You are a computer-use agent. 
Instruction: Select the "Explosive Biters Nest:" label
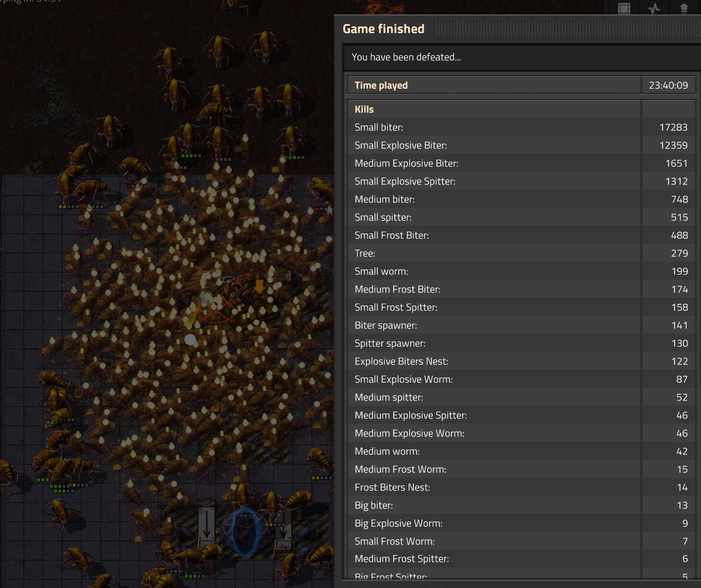(x=402, y=361)
